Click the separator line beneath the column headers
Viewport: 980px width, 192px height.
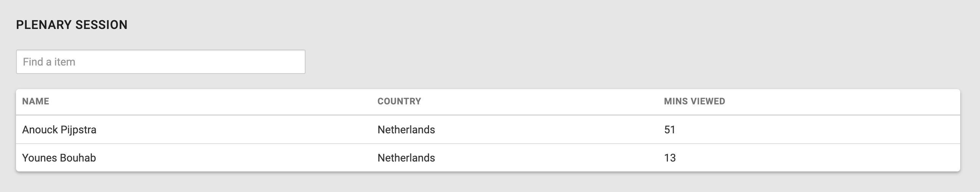(488, 115)
